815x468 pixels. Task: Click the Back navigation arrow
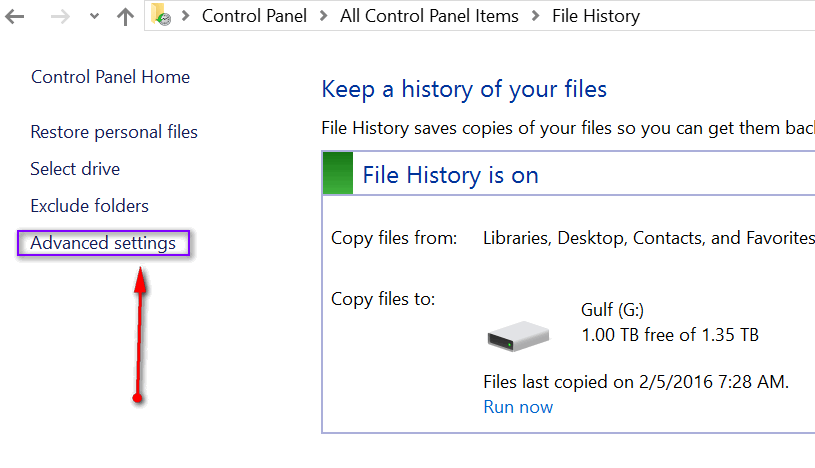pyautogui.click(x=15, y=17)
